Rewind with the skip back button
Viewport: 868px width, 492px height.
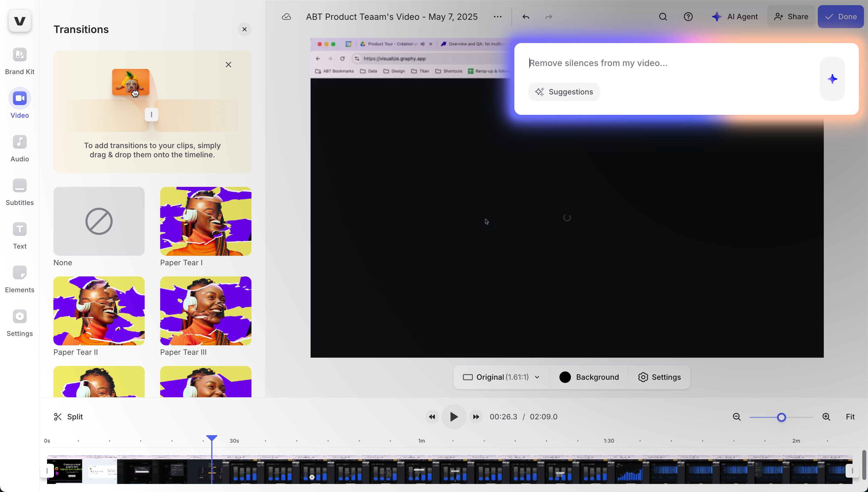click(432, 417)
